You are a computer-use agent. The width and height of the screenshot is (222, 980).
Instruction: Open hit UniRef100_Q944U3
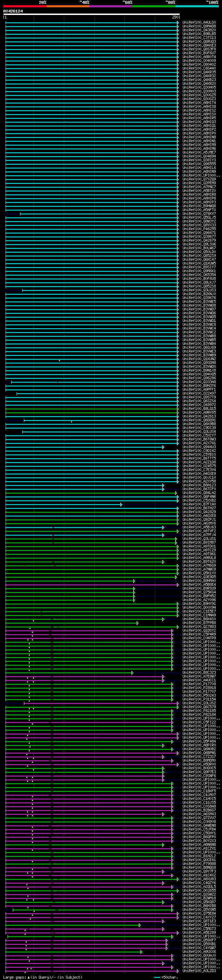click(x=199, y=447)
